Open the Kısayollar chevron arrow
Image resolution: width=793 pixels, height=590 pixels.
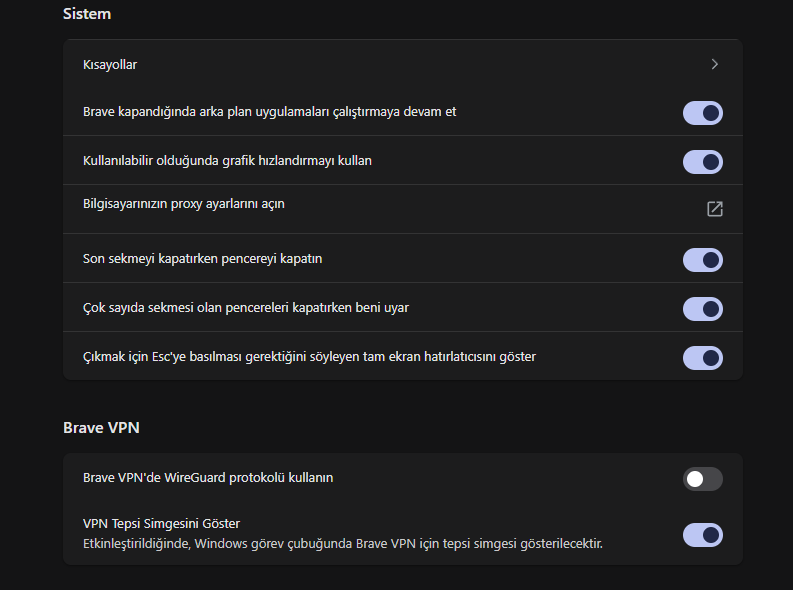[715, 64]
